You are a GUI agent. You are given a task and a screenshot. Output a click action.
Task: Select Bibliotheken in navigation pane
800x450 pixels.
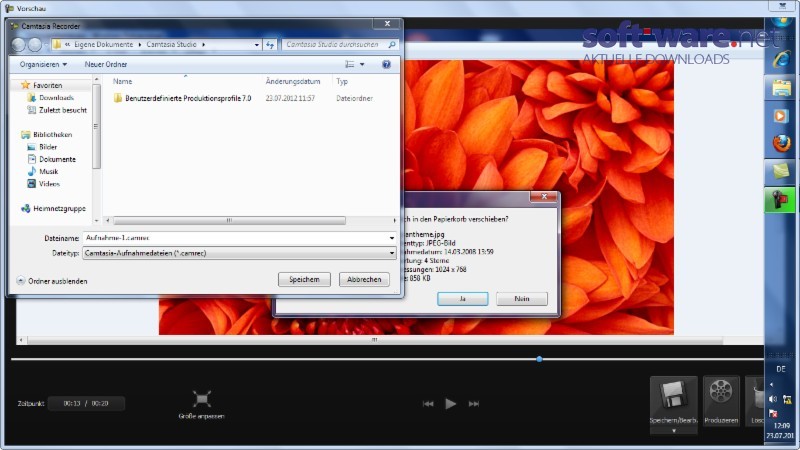pyautogui.click(x=52, y=135)
